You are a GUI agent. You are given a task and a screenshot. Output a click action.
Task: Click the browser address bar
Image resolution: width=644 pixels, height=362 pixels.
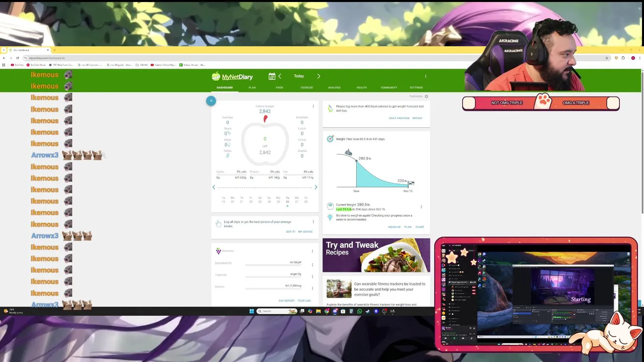point(312,58)
